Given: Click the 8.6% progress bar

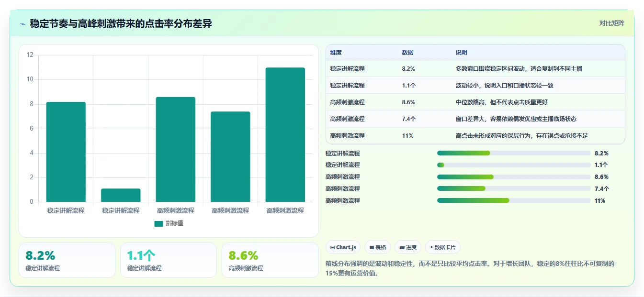Looking at the screenshot, I should 514,177.
